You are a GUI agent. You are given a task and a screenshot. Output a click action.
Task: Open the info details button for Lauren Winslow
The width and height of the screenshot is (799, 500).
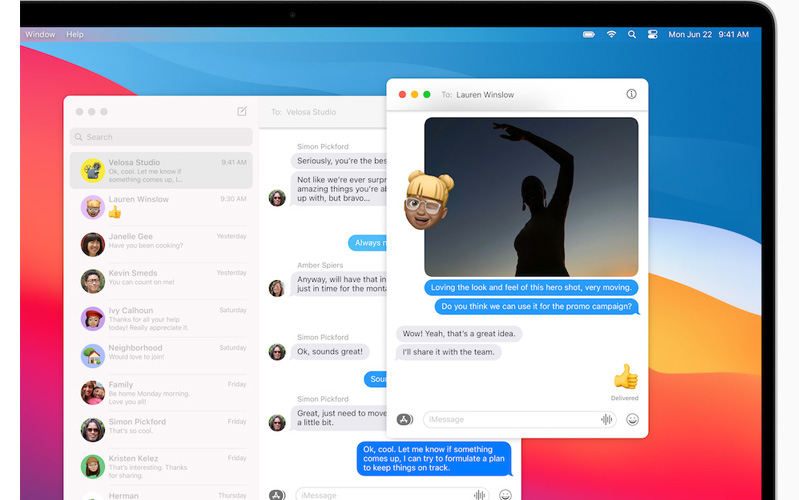coord(631,94)
